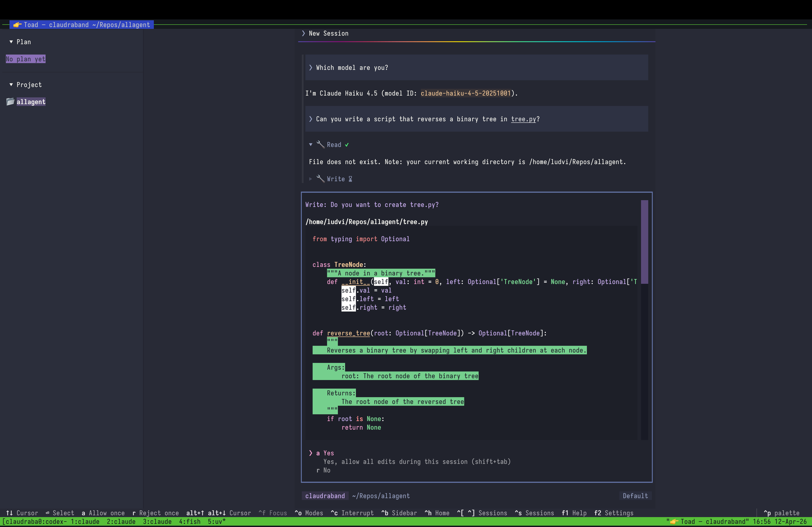Click the ^h Home footer item
The width and height of the screenshot is (812, 527).
(x=437, y=513)
